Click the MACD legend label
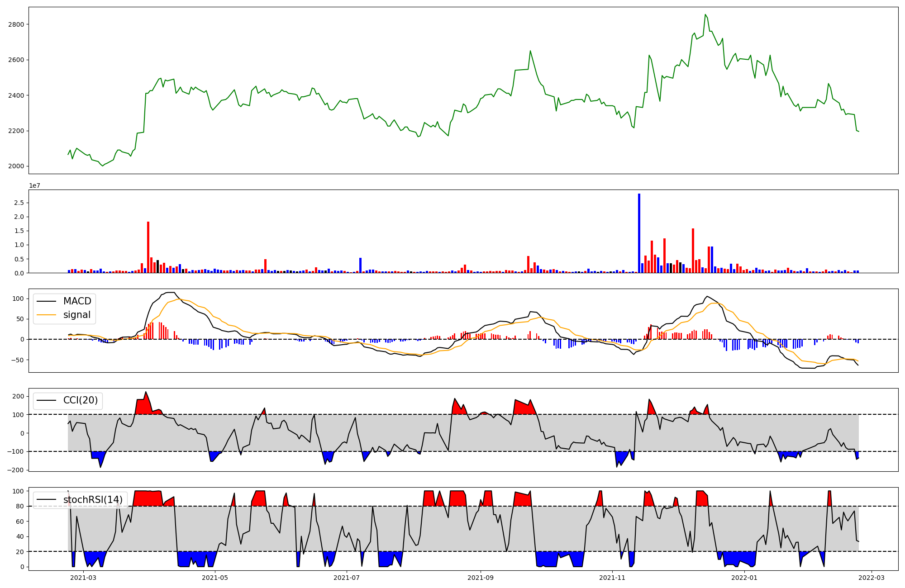Image resolution: width=905 pixels, height=588 pixels. (x=77, y=301)
